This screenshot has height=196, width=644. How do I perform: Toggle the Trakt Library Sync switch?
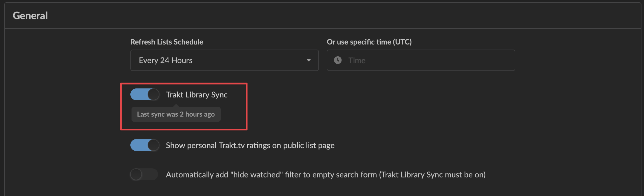pyautogui.click(x=144, y=94)
